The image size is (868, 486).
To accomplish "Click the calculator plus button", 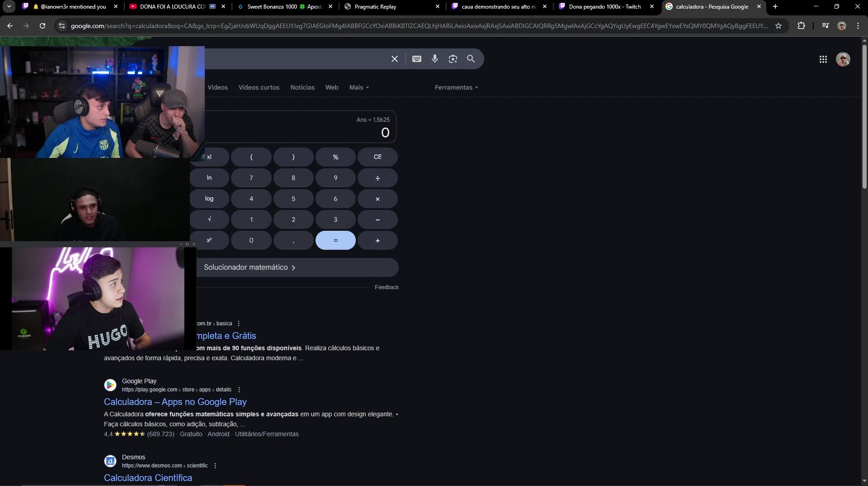I will (x=377, y=240).
